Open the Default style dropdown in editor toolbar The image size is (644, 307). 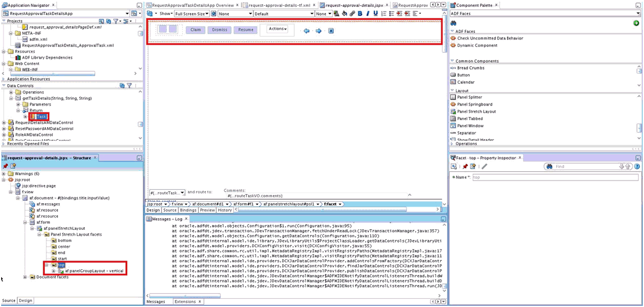(x=283, y=13)
